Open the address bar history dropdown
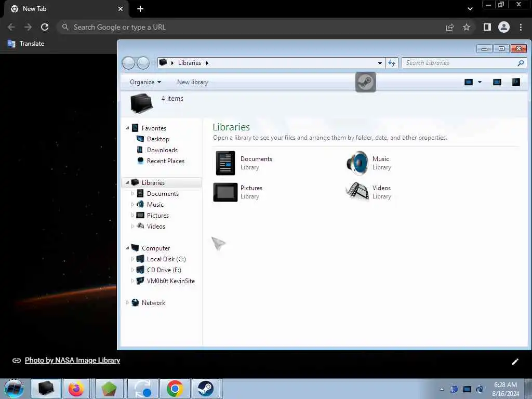Screen dimensions: 532x399 pos(380,63)
